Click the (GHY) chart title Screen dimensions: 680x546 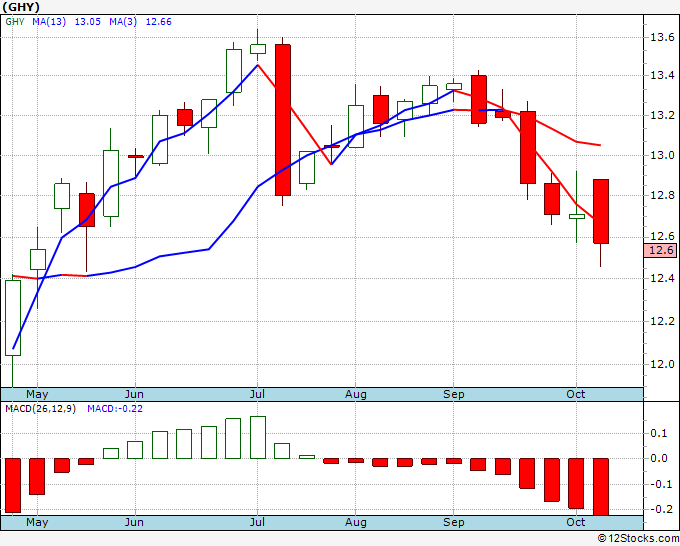click(x=20, y=7)
